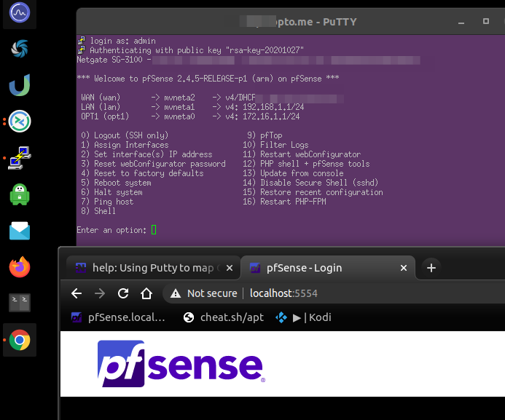Open Google Chrome from the dock
The height and width of the screenshot is (420, 505).
20,340
